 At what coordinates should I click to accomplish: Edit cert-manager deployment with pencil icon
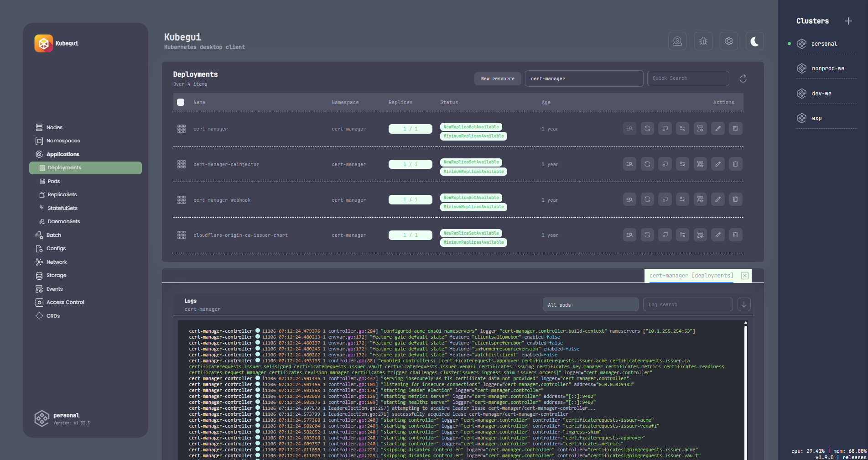(717, 129)
